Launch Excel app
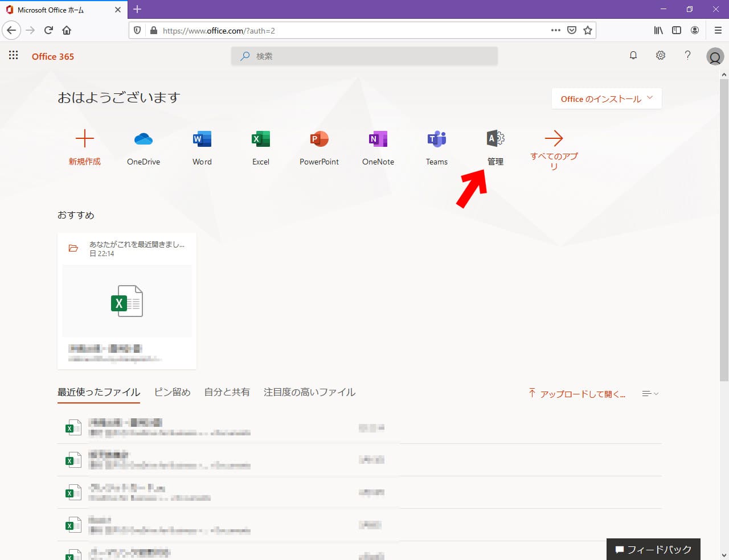729x560 pixels. [x=261, y=147]
